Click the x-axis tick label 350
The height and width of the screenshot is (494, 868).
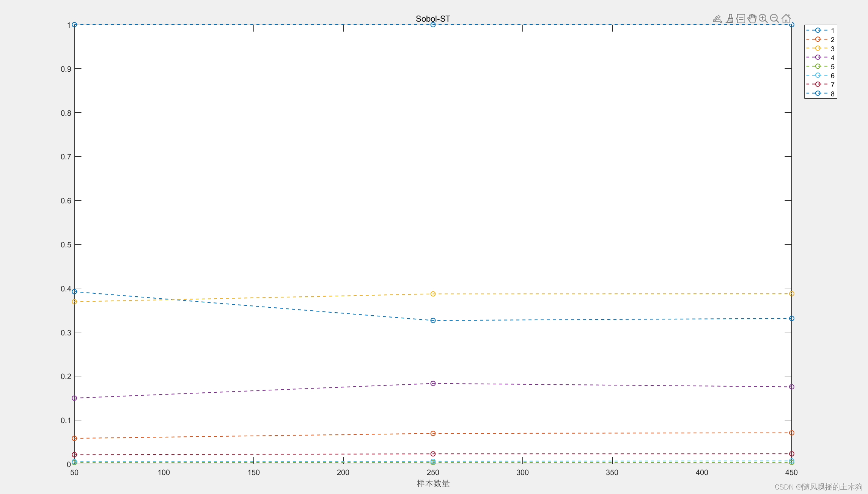(612, 472)
